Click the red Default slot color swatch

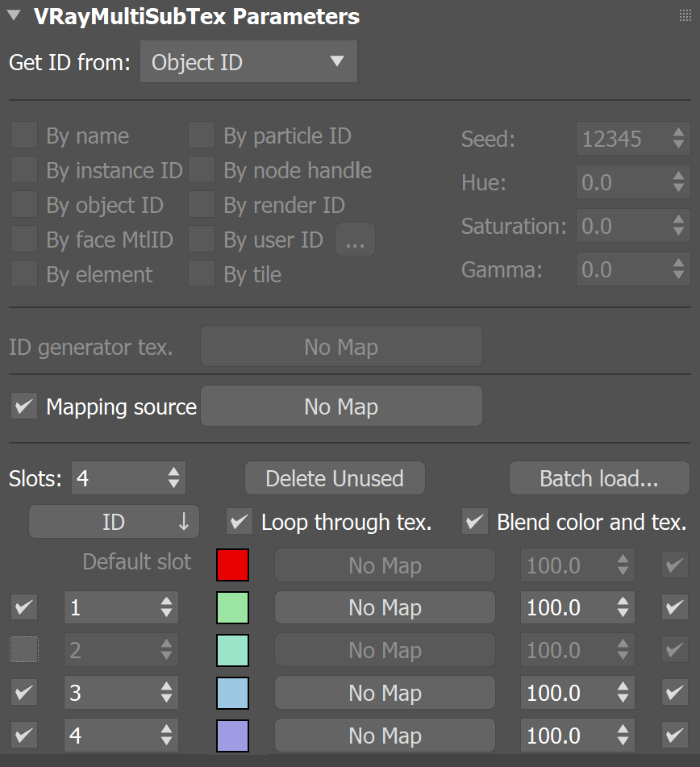232,565
